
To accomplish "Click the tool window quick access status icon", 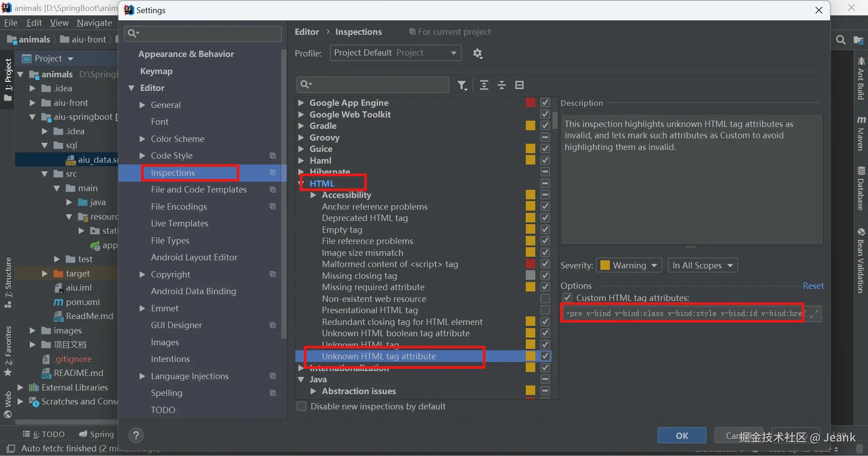I will pyautogui.click(x=11, y=448).
